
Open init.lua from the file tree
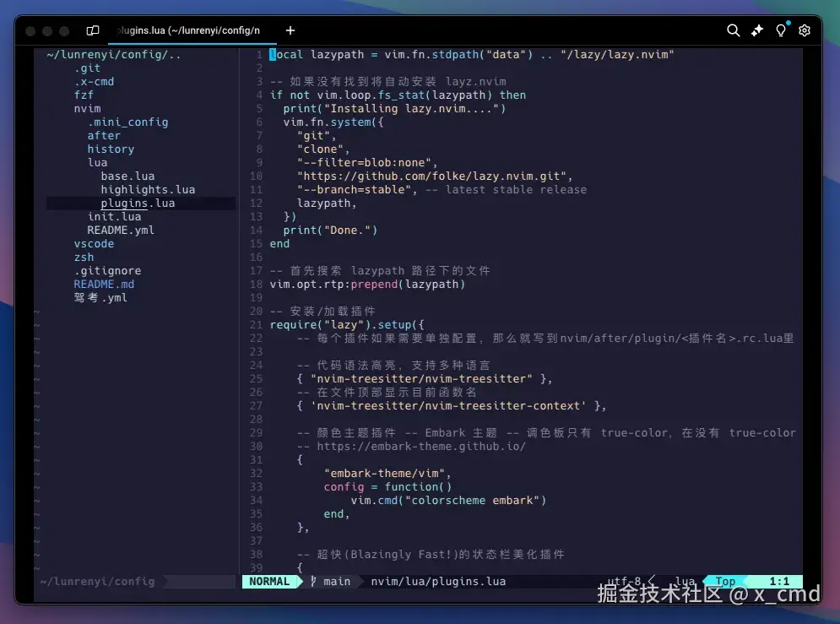coord(116,216)
